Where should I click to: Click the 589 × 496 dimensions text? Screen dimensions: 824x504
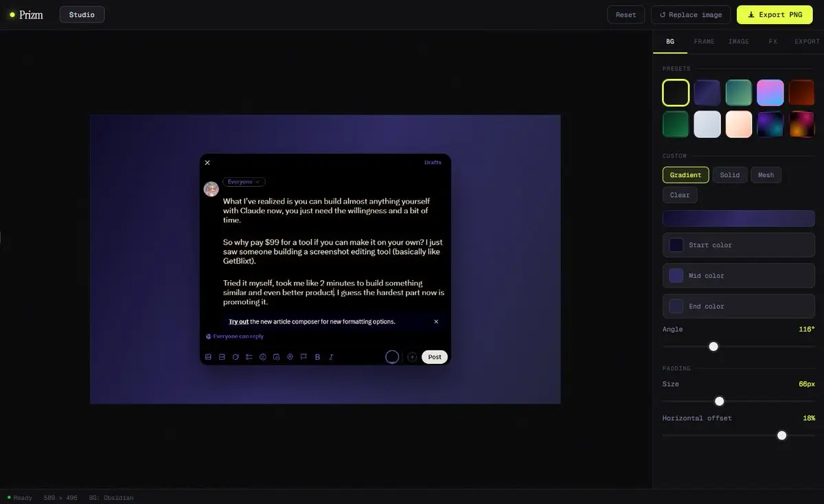pyautogui.click(x=60, y=498)
